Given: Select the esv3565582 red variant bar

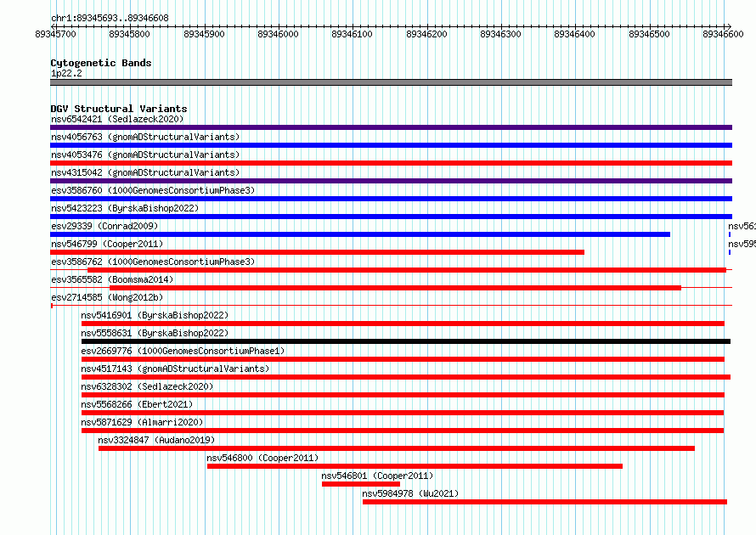Looking at the screenshot, I should 395,288.
